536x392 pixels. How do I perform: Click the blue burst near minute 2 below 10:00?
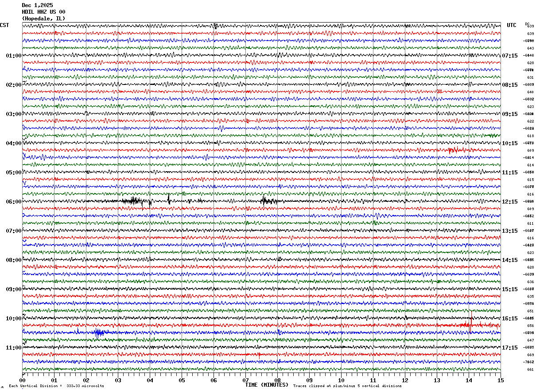point(99,333)
